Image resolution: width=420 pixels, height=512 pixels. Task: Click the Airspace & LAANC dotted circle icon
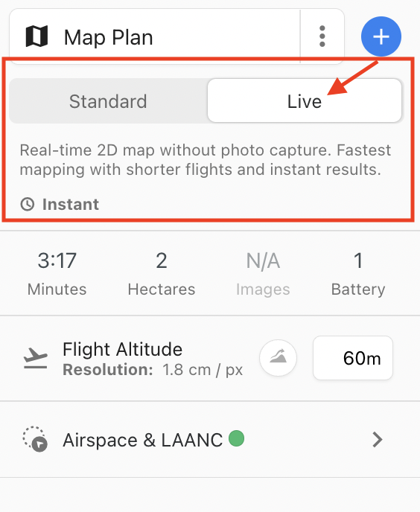(35, 439)
